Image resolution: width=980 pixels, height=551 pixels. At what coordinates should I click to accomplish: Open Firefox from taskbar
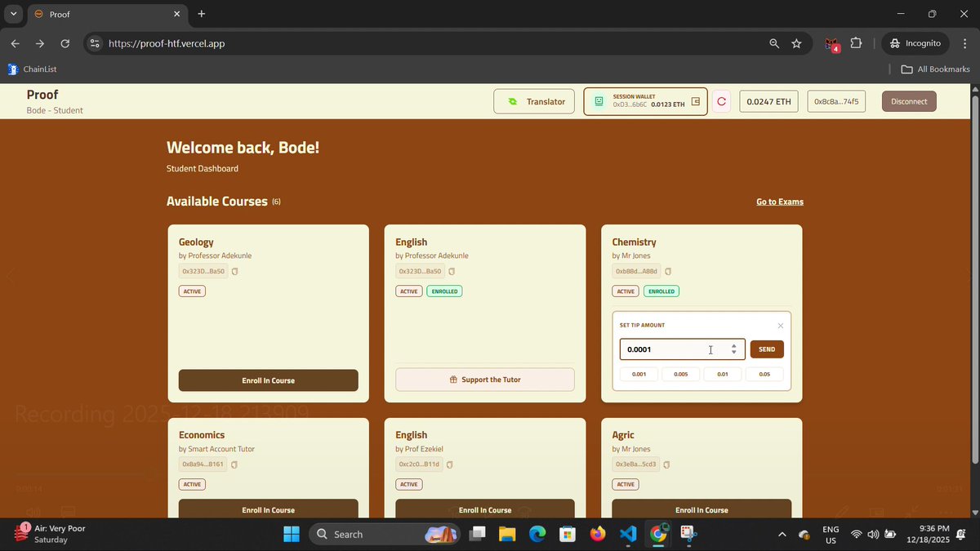point(598,534)
